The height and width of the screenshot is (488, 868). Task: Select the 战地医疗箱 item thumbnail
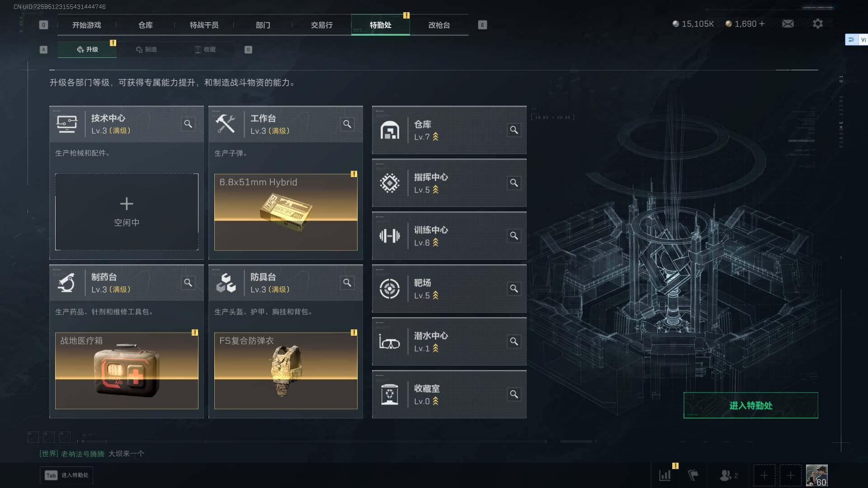[127, 371]
